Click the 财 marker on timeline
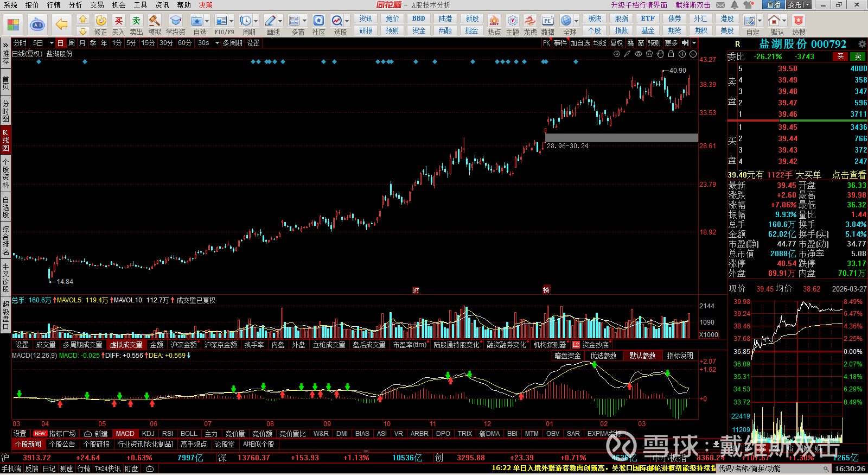Image resolution: width=868 pixels, height=475 pixels. point(416,290)
